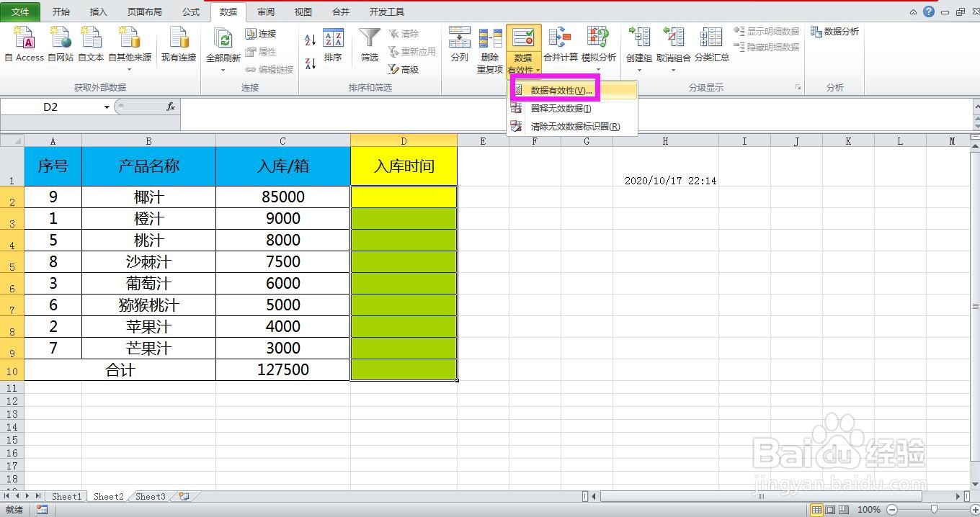Insert a new worksheet tab icon
The width and height of the screenshot is (980, 517).
[184, 497]
